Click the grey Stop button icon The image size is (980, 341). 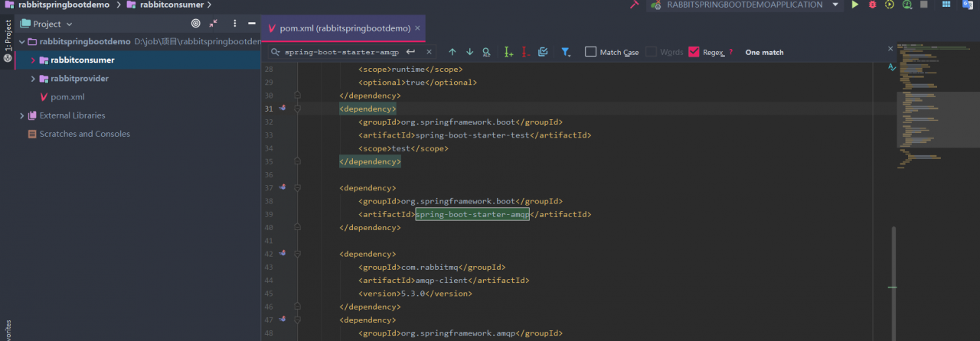[x=924, y=5]
